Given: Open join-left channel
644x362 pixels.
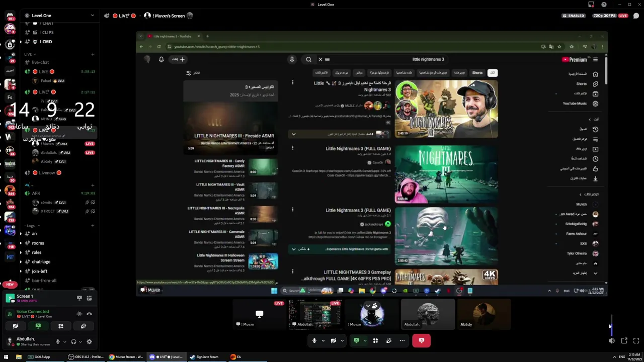Looking at the screenshot, I should pyautogui.click(x=40, y=271).
